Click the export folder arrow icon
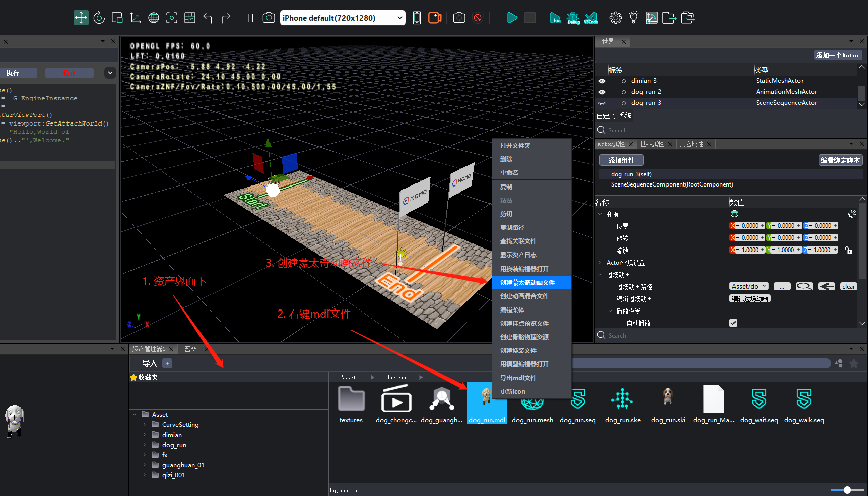This screenshot has height=496, width=868. coord(670,18)
